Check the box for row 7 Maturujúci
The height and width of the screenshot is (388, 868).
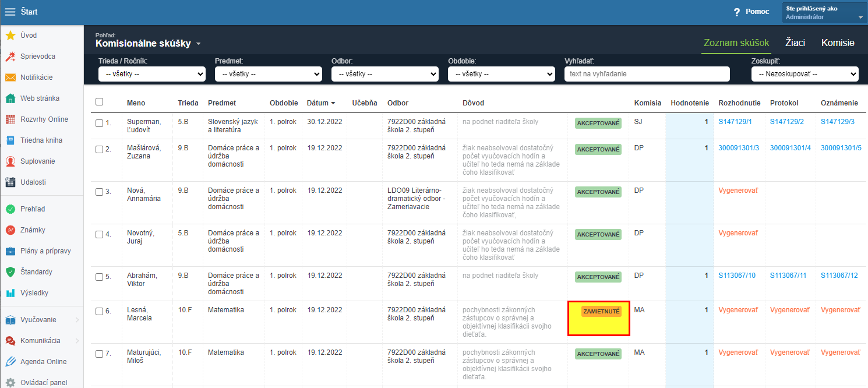point(99,354)
